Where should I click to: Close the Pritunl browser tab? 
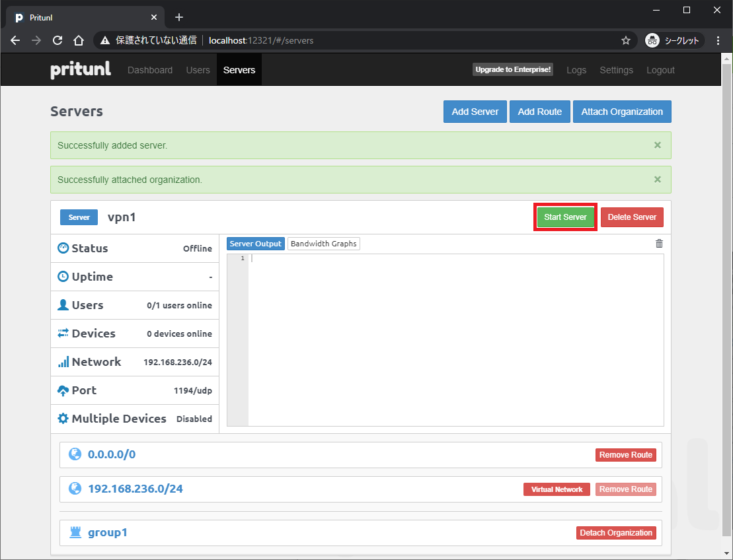154,17
